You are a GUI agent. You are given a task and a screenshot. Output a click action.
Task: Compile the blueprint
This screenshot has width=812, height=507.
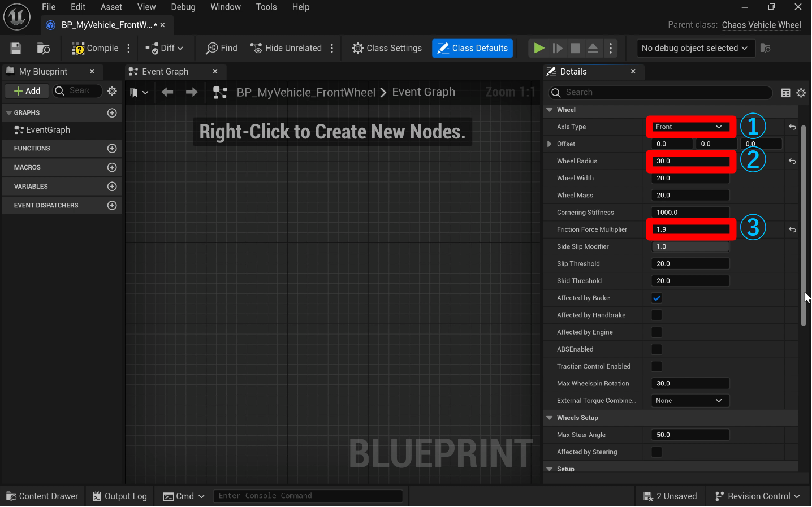point(95,48)
